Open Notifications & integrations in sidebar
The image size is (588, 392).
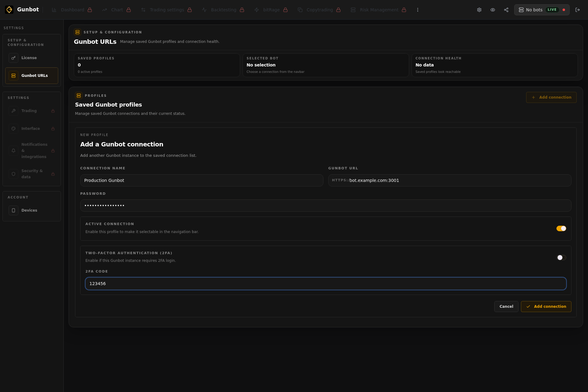click(x=32, y=151)
